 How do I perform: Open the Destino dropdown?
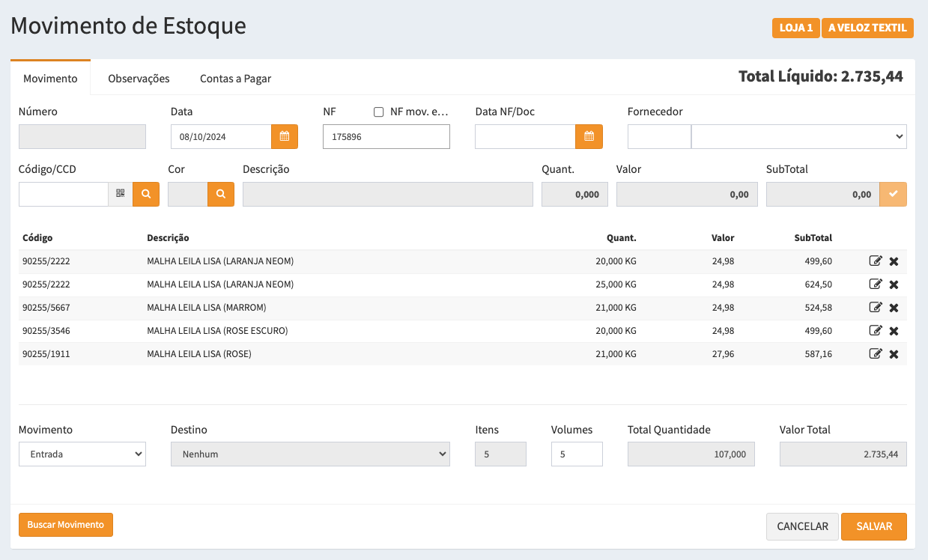point(310,454)
